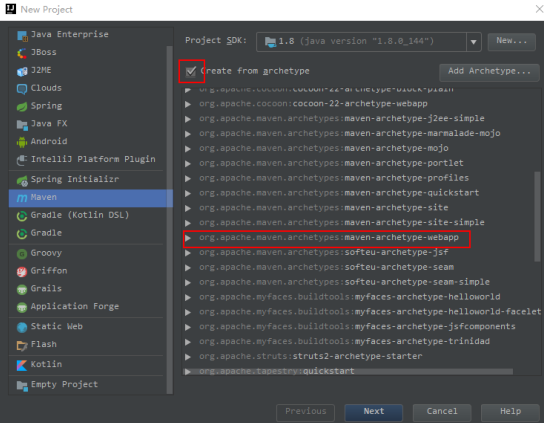The width and height of the screenshot is (544, 423).
Task: Select maven-archetype-profiles archetype
Action: pyautogui.click(x=334, y=178)
